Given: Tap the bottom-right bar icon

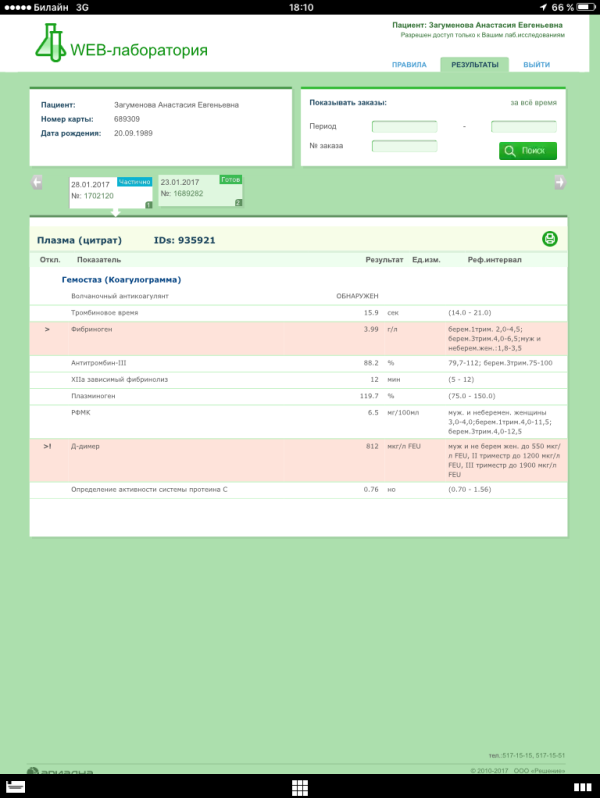Looking at the screenshot, I should click(x=584, y=787).
